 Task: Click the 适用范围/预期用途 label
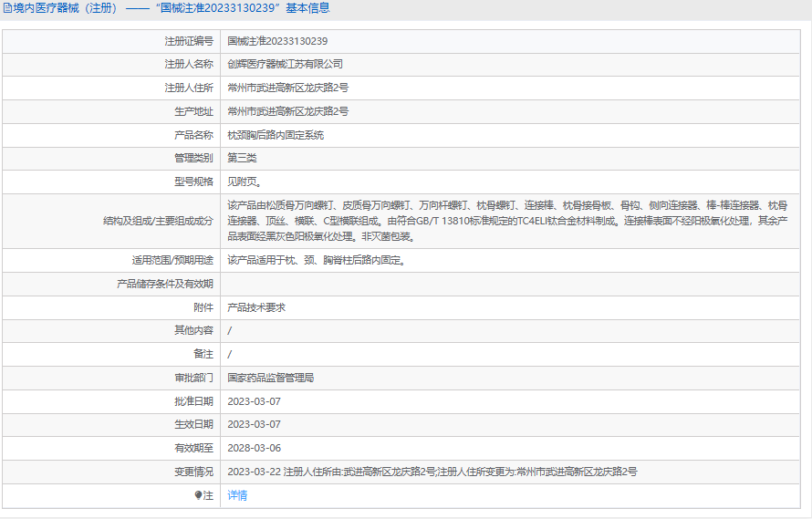tap(172, 261)
